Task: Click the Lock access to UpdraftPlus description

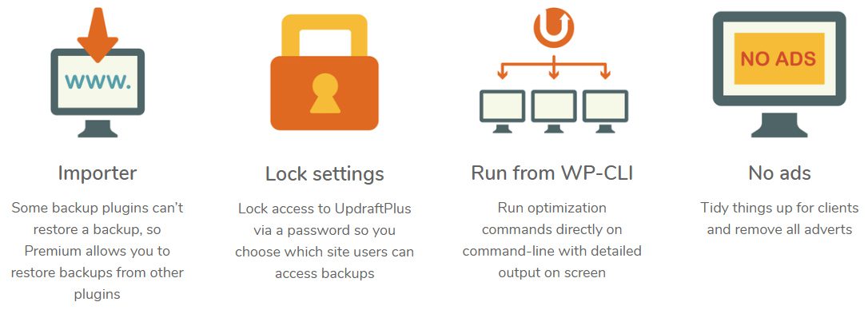Action: pos(325,240)
